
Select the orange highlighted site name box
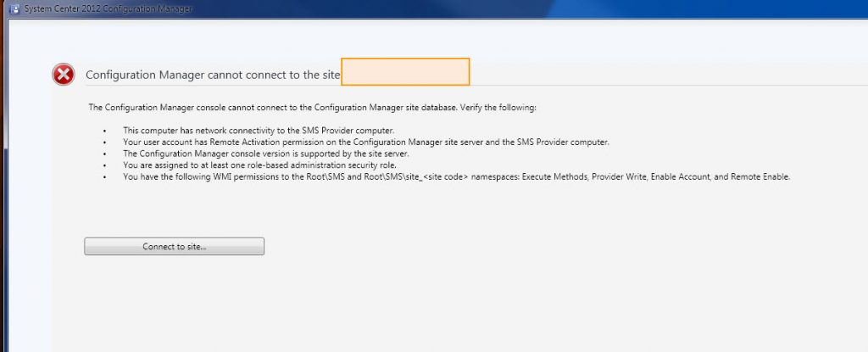click(405, 72)
